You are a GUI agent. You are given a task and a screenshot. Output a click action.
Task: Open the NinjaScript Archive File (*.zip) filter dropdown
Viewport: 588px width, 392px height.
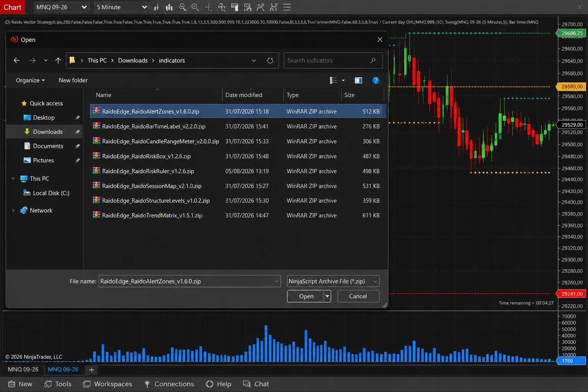[x=333, y=281]
